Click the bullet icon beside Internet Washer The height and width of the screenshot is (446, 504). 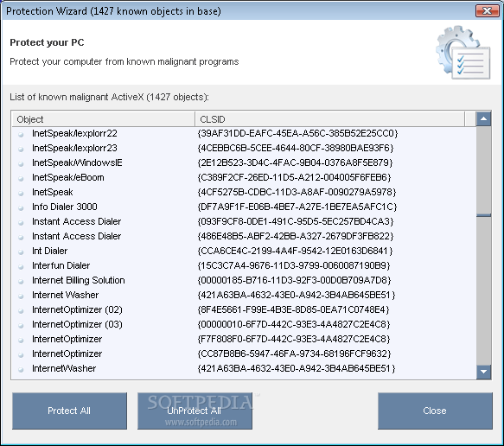(x=21, y=296)
